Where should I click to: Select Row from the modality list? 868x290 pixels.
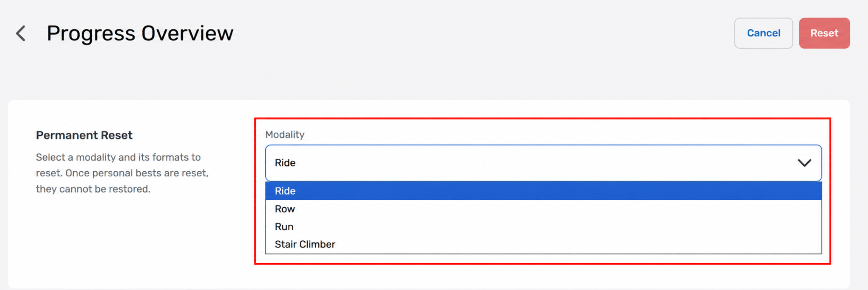(x=543, y=209)
